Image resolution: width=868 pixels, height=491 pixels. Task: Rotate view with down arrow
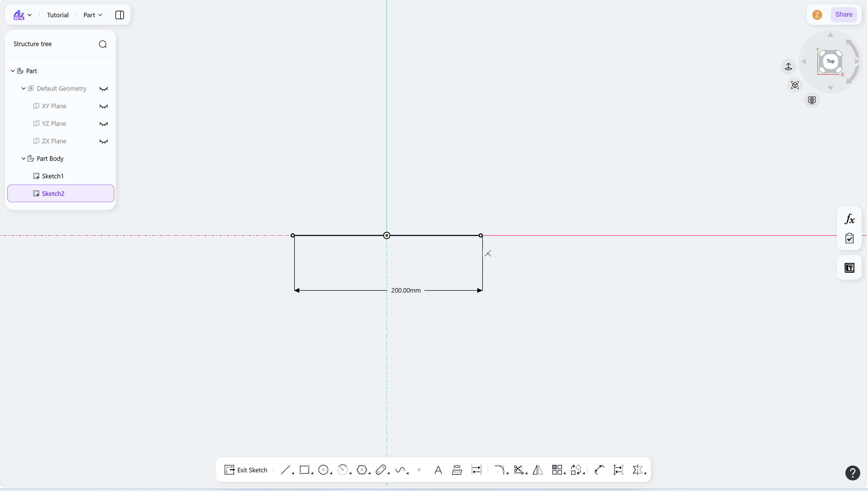point(830,88)
